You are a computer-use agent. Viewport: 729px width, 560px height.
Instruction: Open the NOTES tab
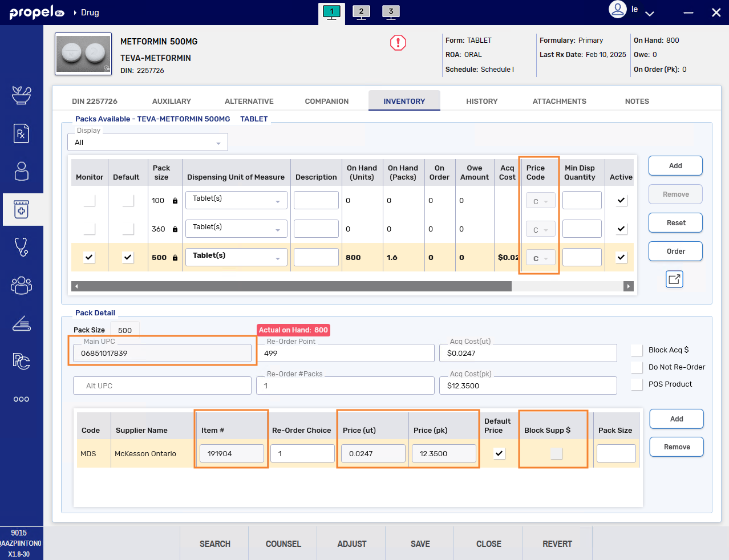[x=637, y=101]
